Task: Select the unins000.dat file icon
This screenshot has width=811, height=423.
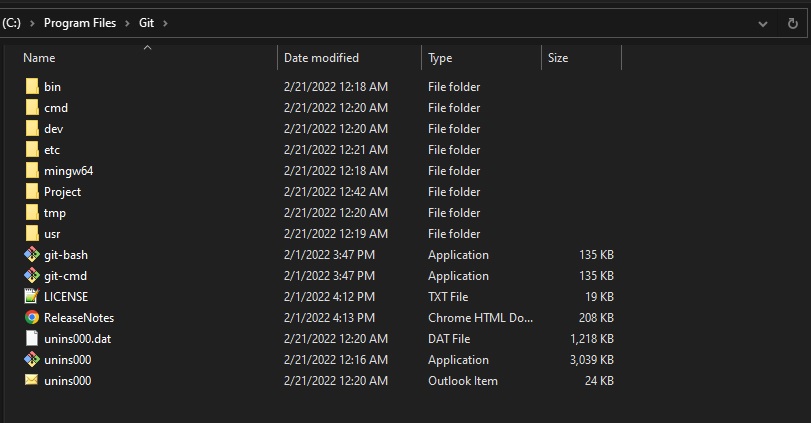Action: 31,339
